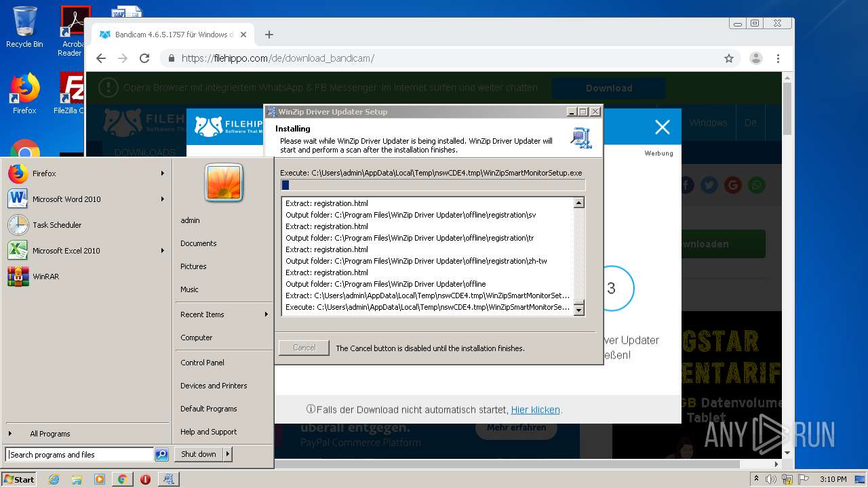Bookmark this page with the star icon

pyautogui.click(x=729, y=58)
